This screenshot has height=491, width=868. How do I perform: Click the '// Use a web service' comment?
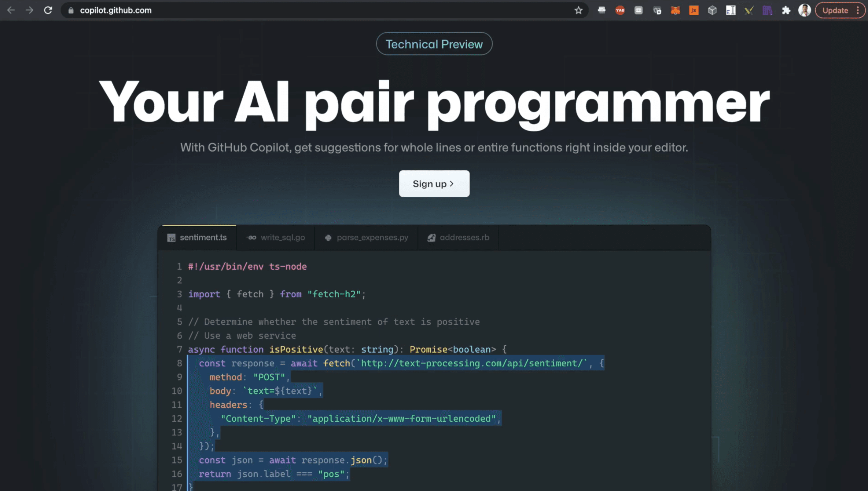click(242, 336)
